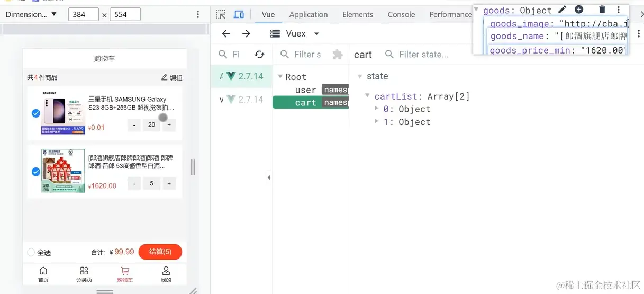The width and height of the screenshot is (644, 294).
Task: Open the category page grid icon
Action: [x=84, y=271]
